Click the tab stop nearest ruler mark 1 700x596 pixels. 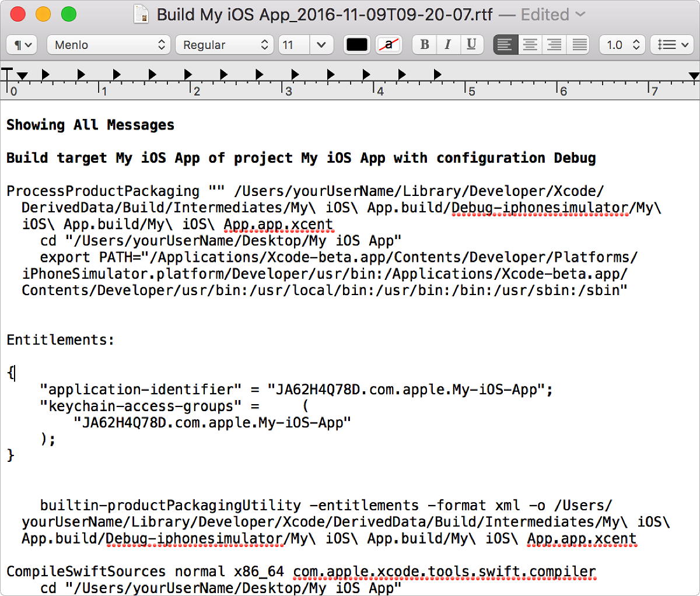click(117, 74)
